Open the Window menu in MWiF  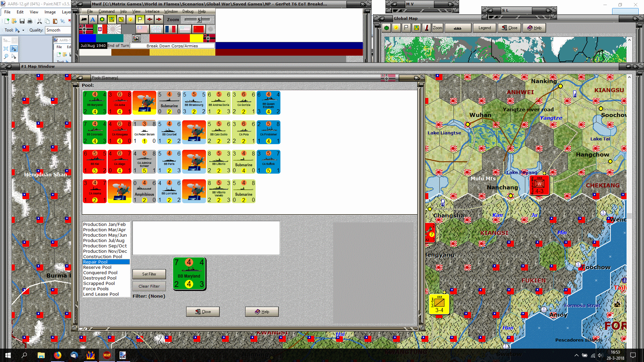[171, 11]
